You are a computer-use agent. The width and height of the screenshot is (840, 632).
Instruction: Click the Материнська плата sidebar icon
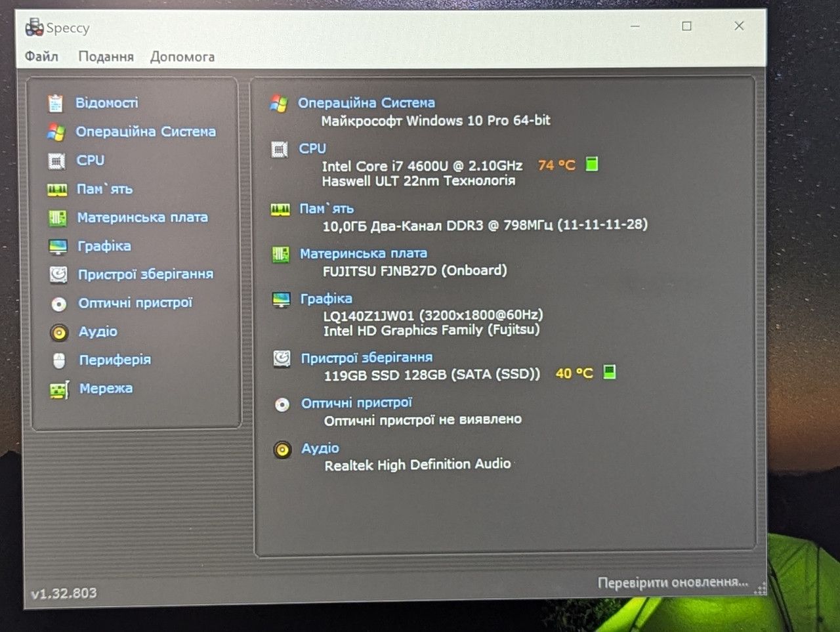pyautogui.click(x=58, y=218)
